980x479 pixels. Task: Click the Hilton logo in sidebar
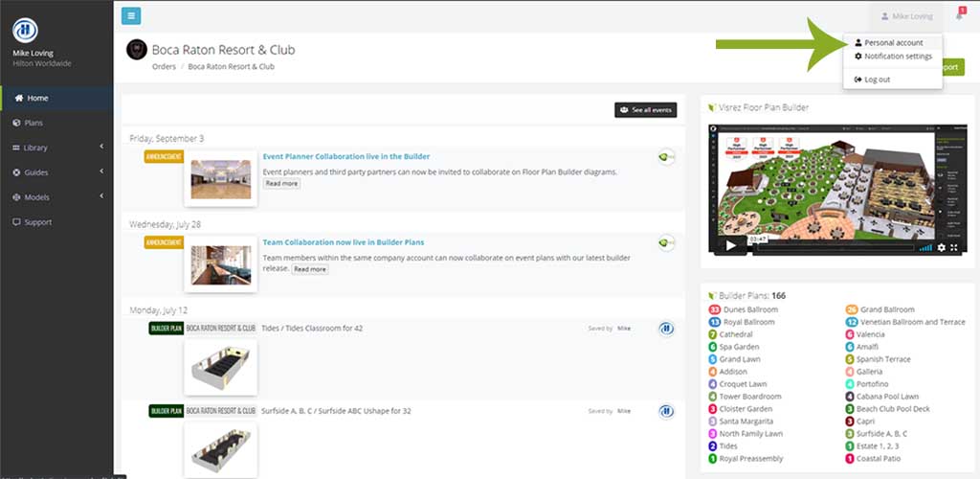[25, 30]
